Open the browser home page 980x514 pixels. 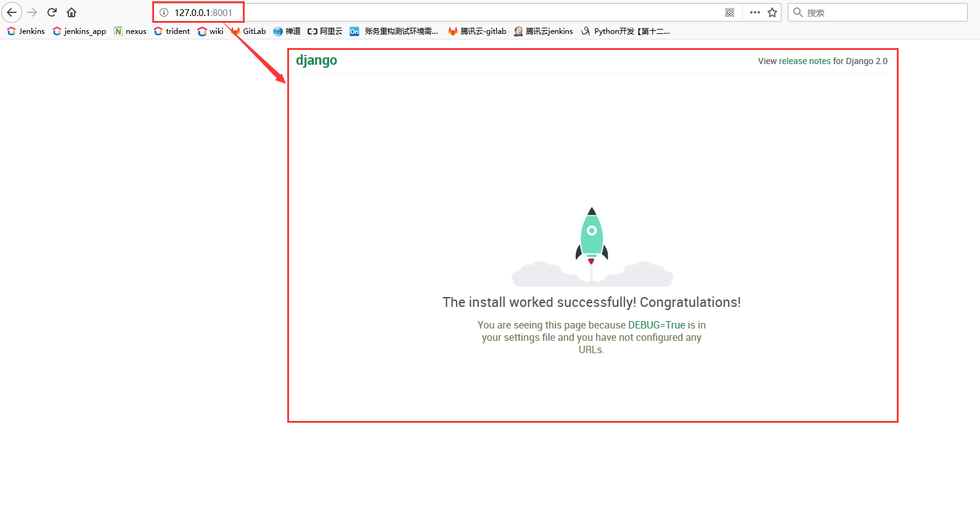click(71, 12)
